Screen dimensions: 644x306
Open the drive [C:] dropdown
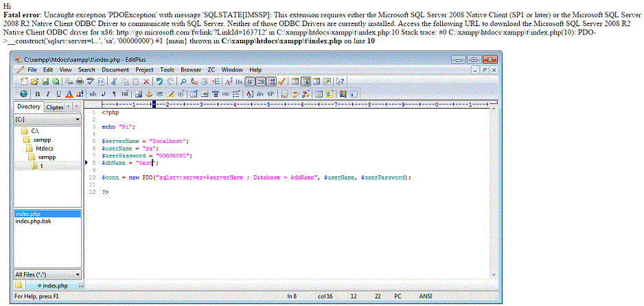pos(78,120)
